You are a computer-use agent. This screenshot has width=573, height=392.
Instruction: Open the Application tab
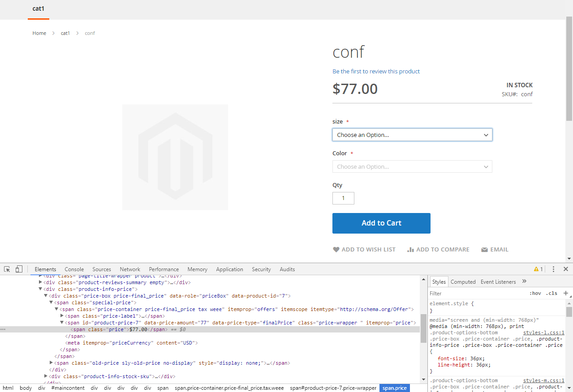click(229, 269)
